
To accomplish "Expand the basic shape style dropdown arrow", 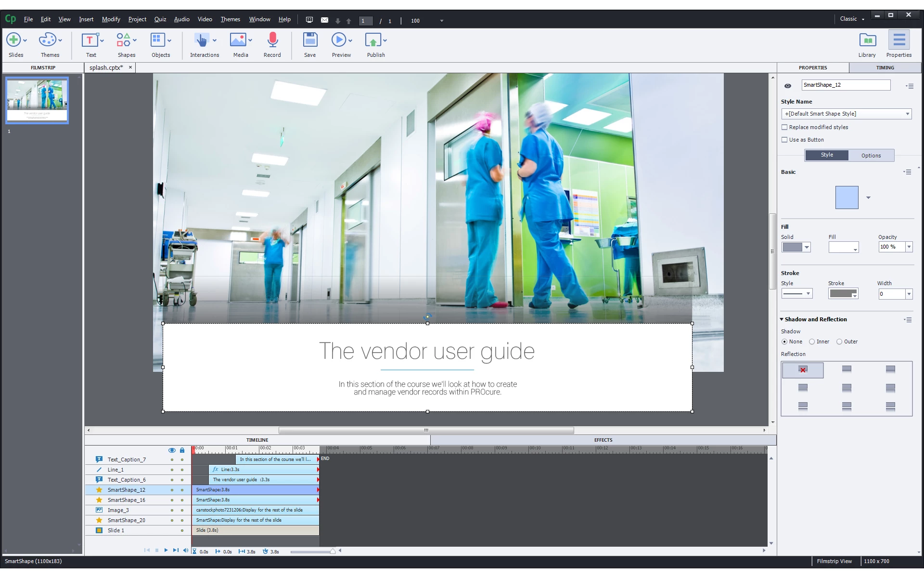I will pyautogui.click(x=869, y=197).
